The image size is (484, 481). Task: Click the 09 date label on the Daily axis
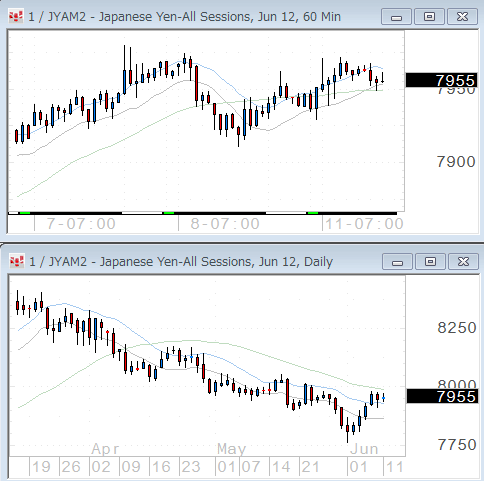[x=131, y=467]
